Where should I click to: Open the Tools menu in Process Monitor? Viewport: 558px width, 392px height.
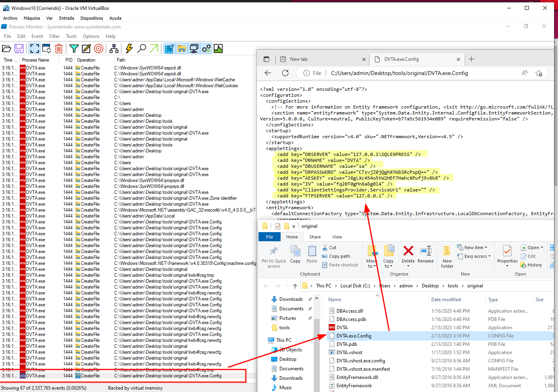click(71, 36)
